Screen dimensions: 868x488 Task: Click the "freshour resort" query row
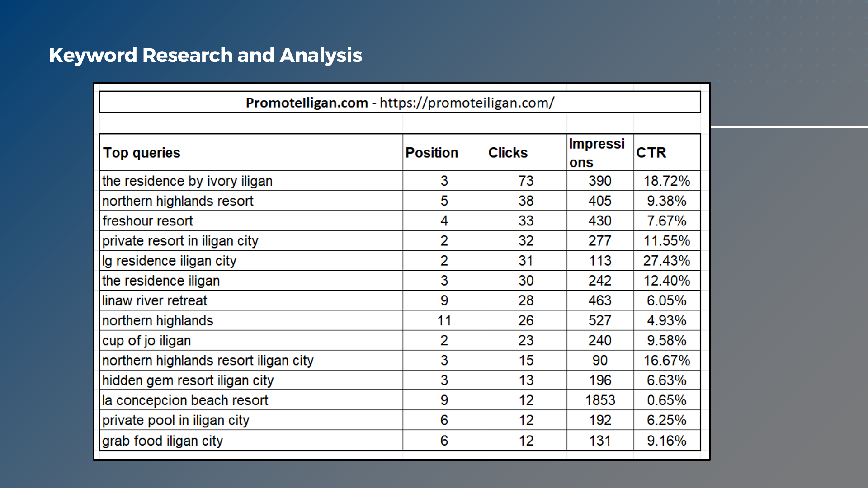pyautogui.click(x=147, y=221)
